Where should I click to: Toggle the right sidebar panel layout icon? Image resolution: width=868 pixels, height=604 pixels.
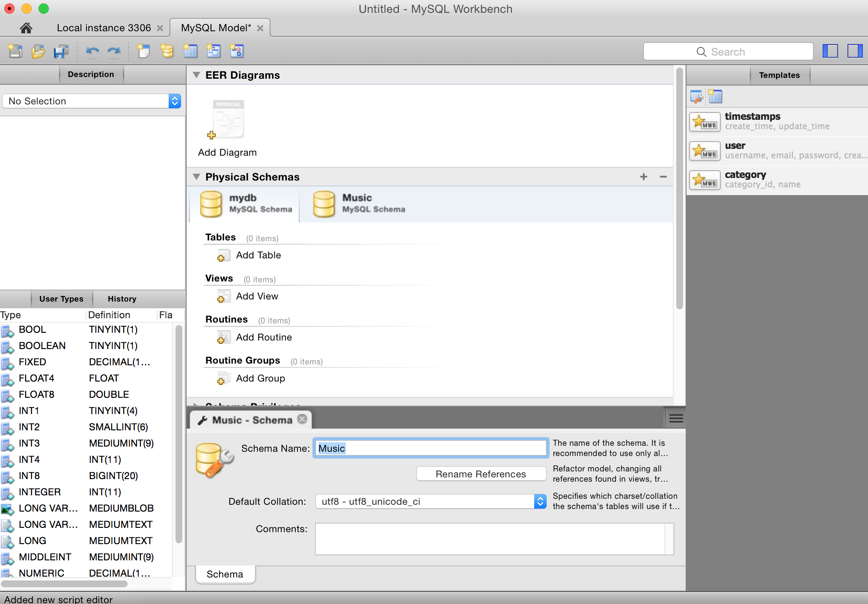(x=854, y=51)
